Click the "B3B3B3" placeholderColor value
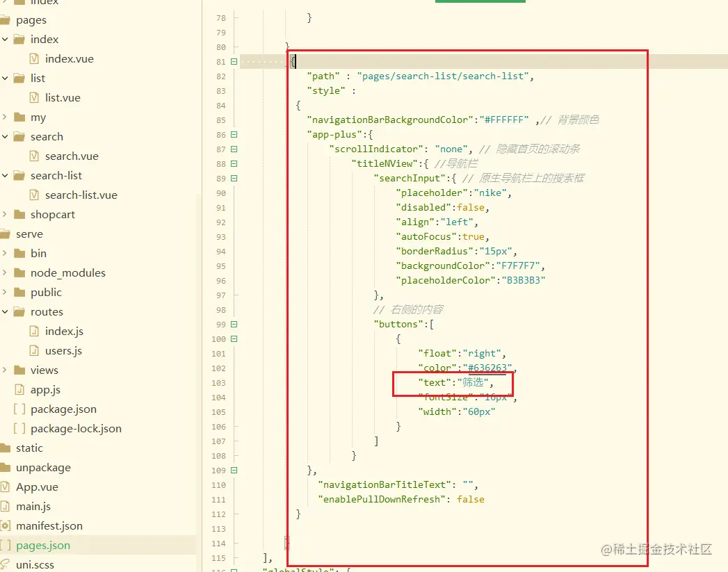 (524, 280)
